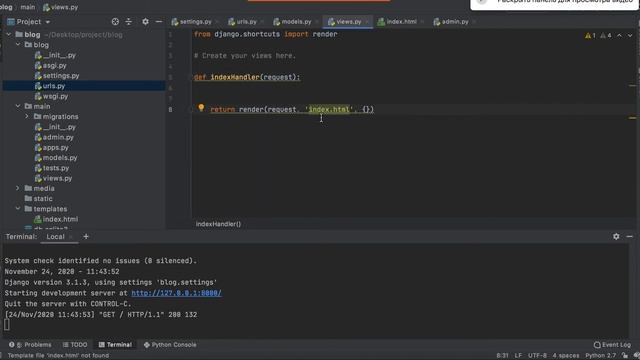Click the collapse all icon in Project panel
Image resolution: width=640 pixels, height=360 pixels.
pyautogui.click(x=129, y=22)
